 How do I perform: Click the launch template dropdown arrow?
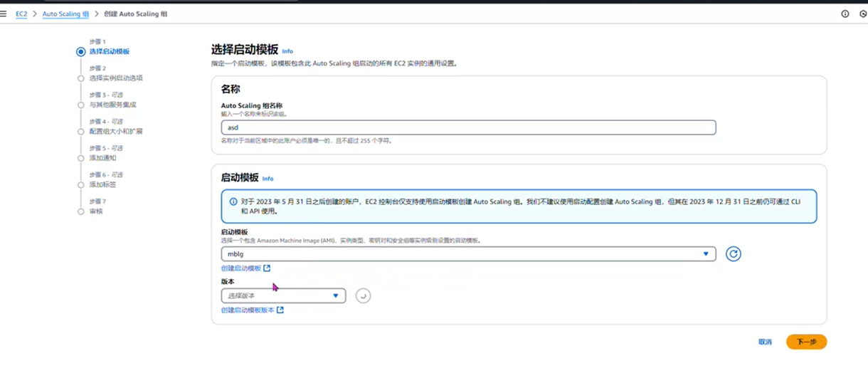706,254
